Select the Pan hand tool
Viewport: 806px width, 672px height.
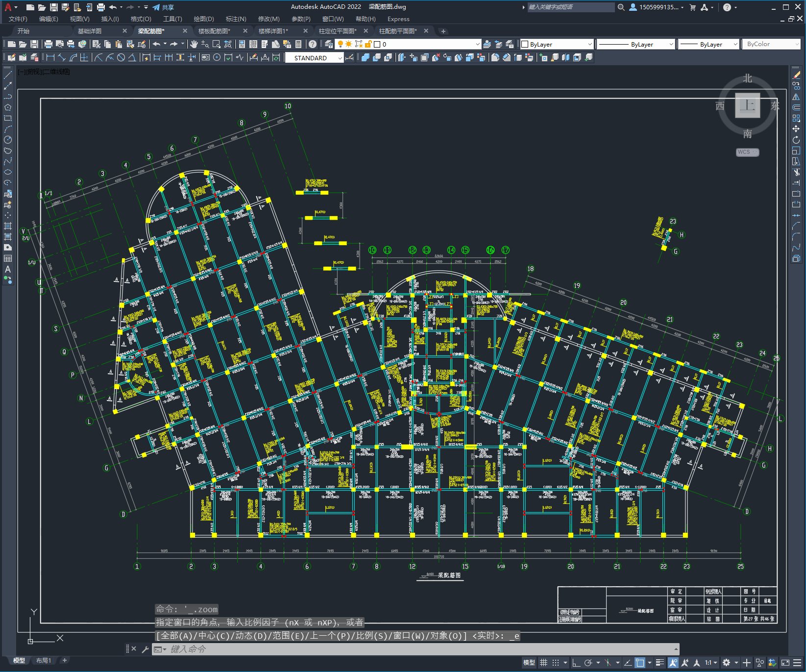(194, 44)
